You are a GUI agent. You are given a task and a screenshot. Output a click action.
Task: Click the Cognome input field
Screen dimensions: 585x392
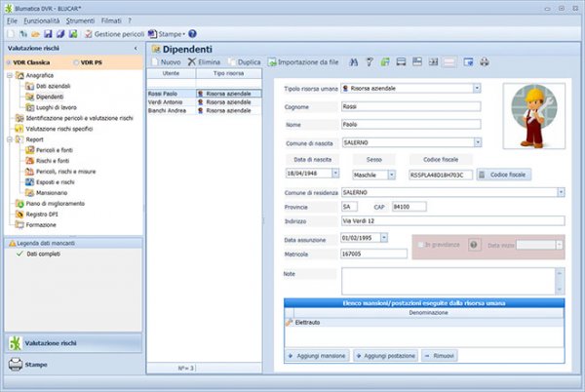point(411,106)
